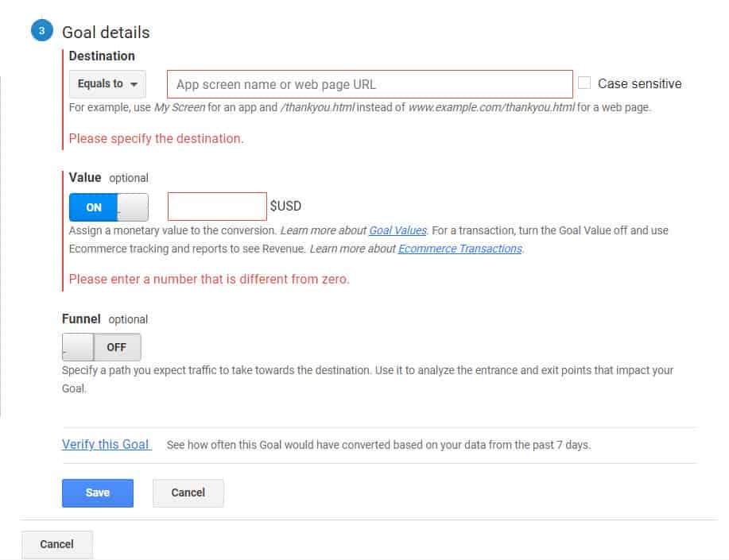Click the empty monetary value box

[x=216, y=206]
